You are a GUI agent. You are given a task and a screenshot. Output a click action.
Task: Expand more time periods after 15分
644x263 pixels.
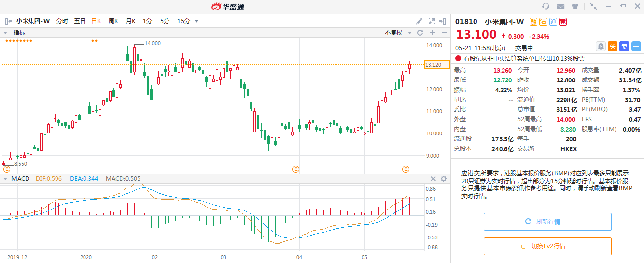coord(196,21)
